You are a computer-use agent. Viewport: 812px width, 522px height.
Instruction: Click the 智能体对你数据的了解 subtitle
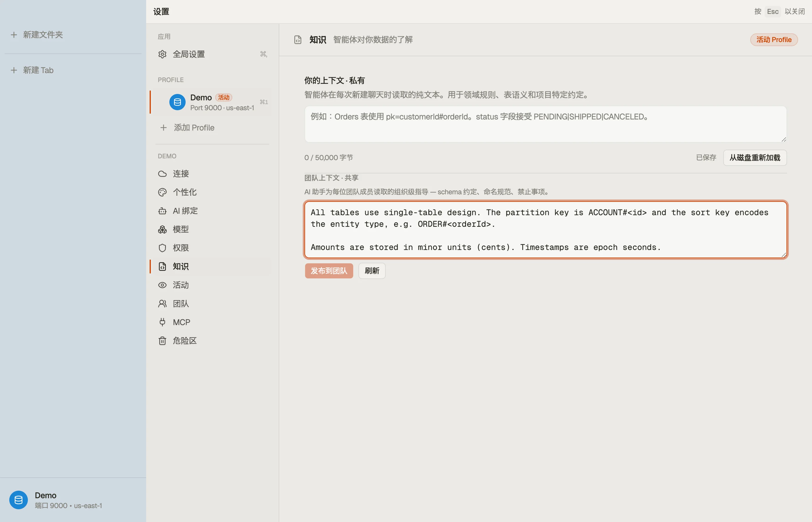(373, 40)
